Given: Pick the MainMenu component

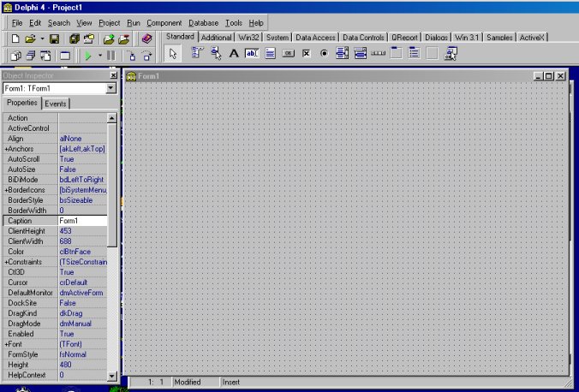Looking at the screenshot, I should click(198, 53).
